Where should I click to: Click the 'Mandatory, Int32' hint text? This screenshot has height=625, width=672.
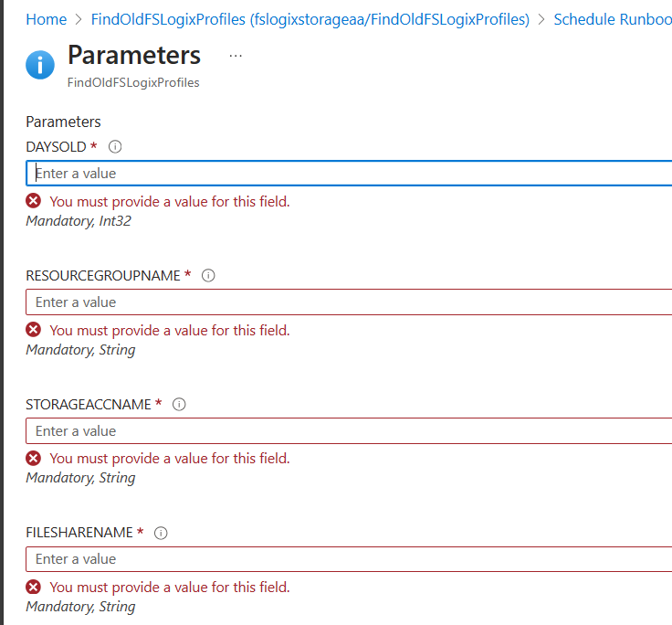tap(79, 221)
